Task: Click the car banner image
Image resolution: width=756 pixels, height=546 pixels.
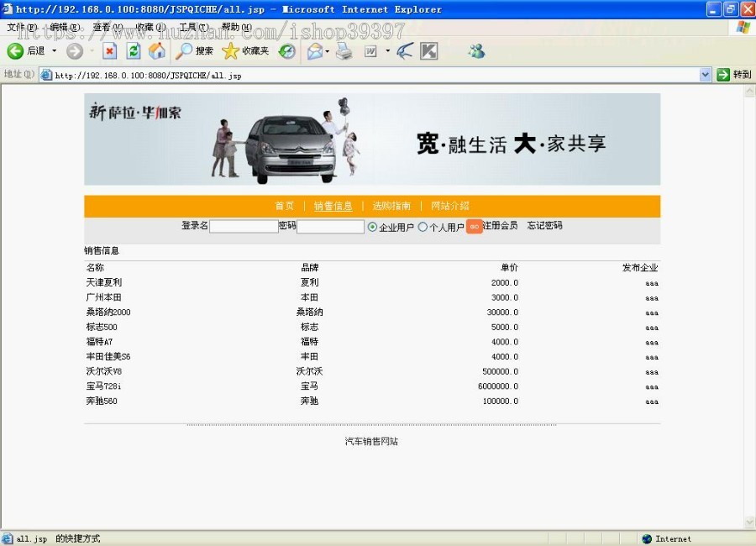Action: (x=372, y=139)
